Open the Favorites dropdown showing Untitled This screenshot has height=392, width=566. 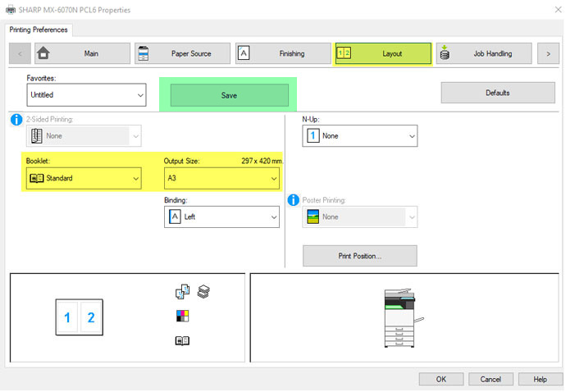click(x=87, y=95)
